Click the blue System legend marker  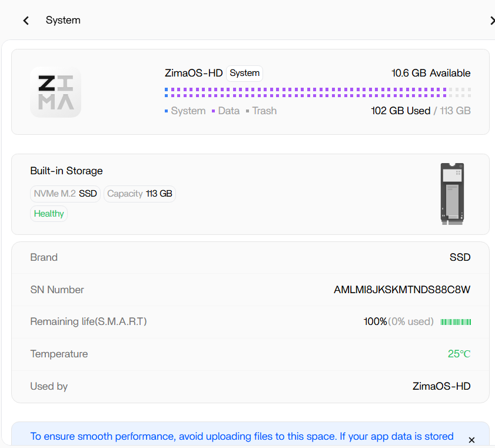(167, 111)
